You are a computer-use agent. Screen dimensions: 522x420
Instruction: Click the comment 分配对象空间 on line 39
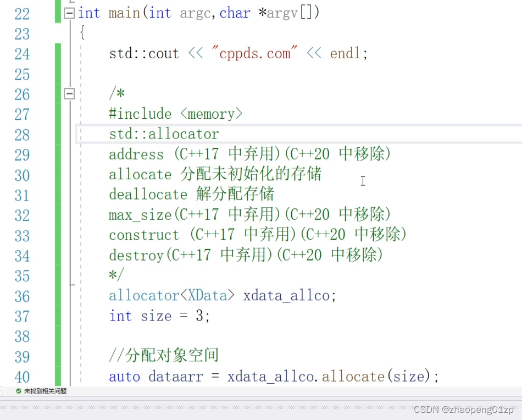coord(163,356)
